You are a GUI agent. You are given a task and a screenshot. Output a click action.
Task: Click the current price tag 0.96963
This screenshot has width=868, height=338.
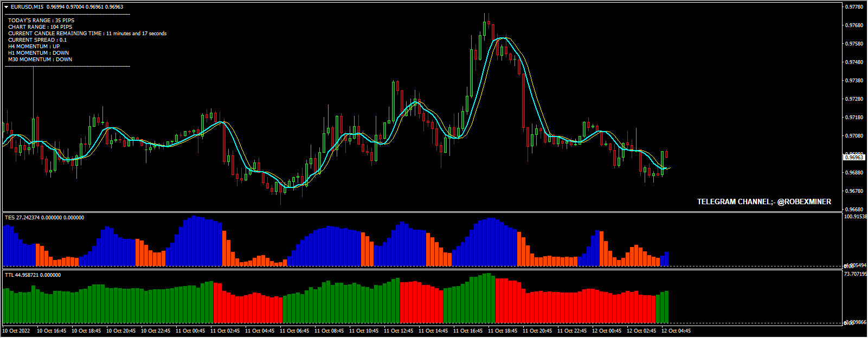854,157
